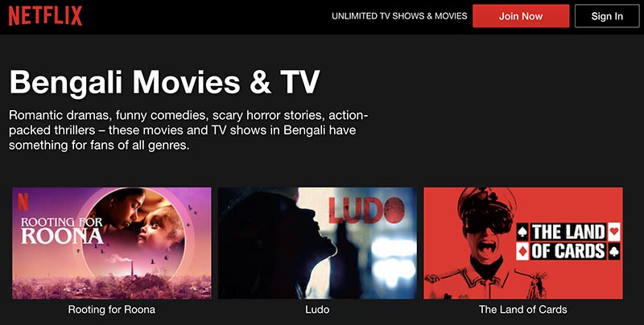Open the Sign In button
Viewport: 644px width, 325px height.
coord(607,16)
